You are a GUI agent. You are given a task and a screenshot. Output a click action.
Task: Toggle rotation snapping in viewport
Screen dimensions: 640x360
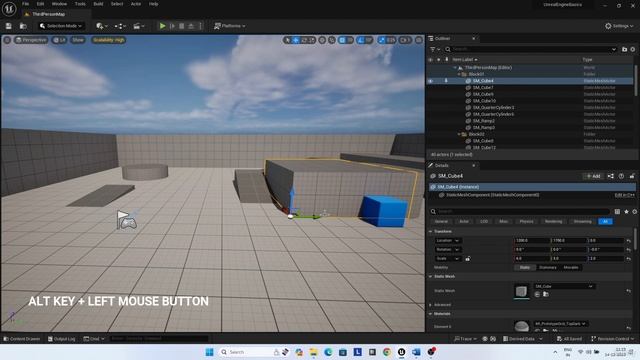[x=360, y=40]
